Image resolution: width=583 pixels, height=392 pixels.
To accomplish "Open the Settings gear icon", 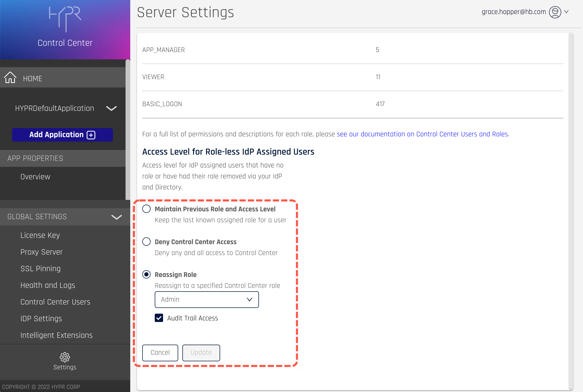I will point(65,357).
